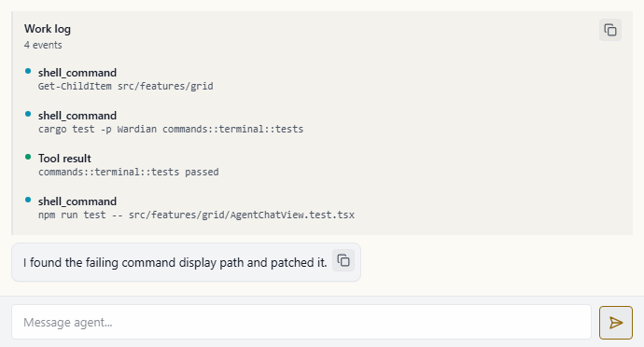The width and height of the screenshot is (644, 347).
Task: Click the blue dot beside the Get-ChildItem event
Action: tap(28, 71)
